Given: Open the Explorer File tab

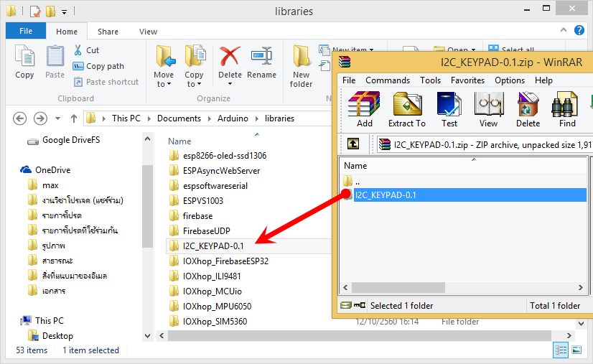Looking at the screenshot, I should pos(26,31).
